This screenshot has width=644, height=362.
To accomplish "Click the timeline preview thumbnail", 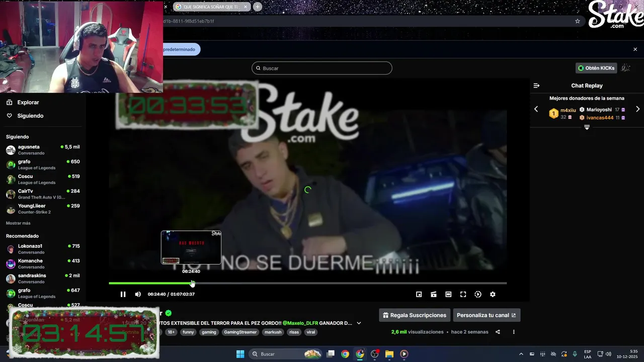I will (x=191, y=247).
